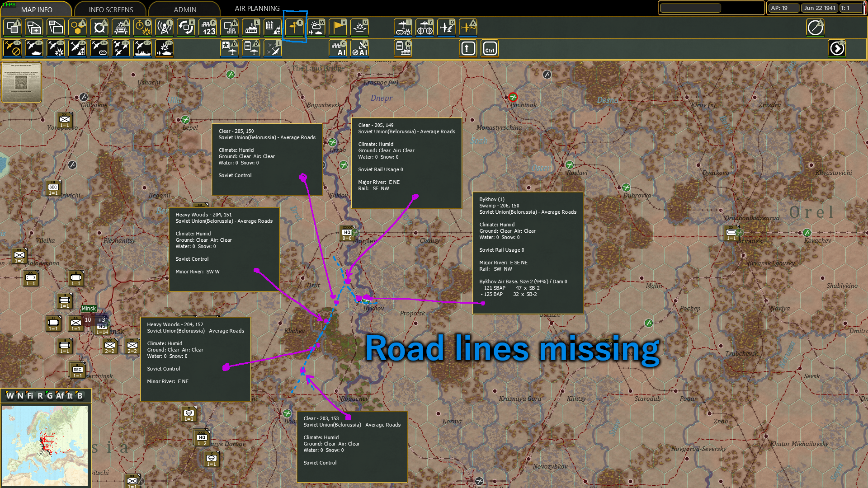Toggle the W filter on the minimap
868x488 pixels.
tap(9, 396)
